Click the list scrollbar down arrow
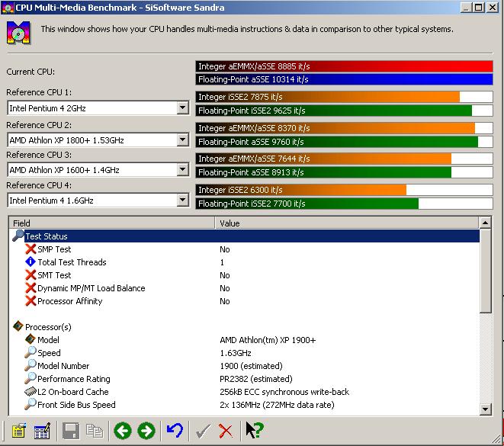 coord(486,410)
